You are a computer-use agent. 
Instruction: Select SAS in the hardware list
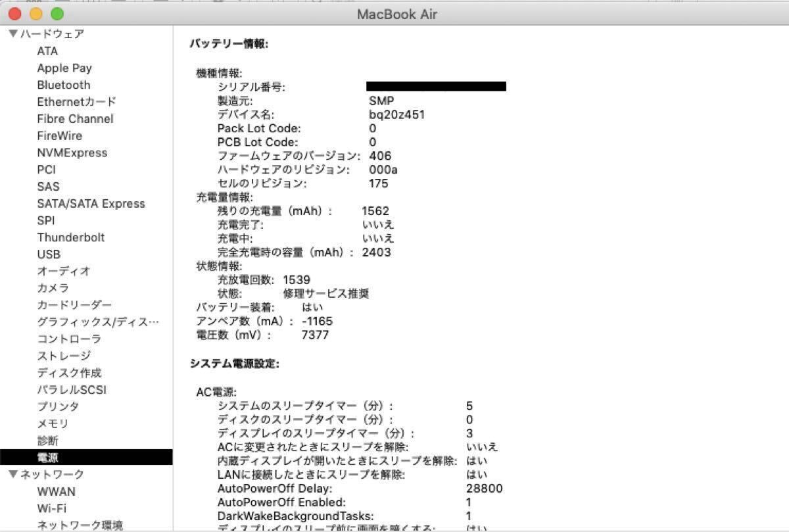point(48,187)
